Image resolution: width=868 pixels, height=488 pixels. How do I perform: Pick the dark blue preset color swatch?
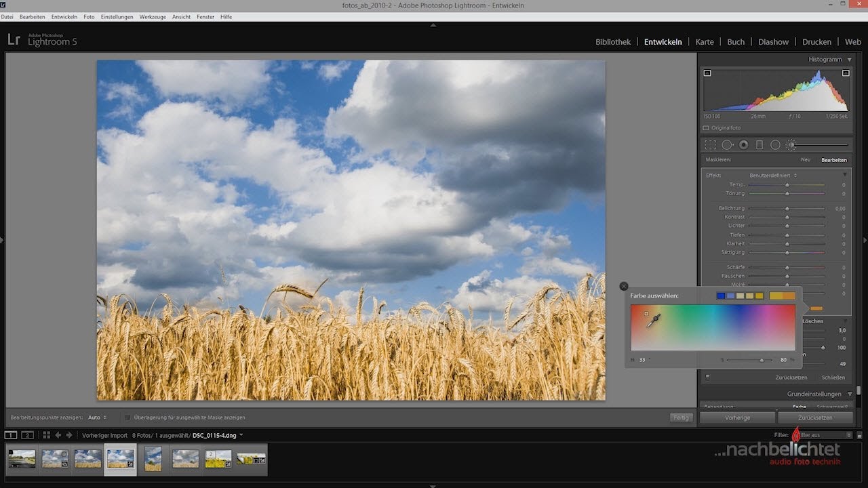[x=721, y=296]
